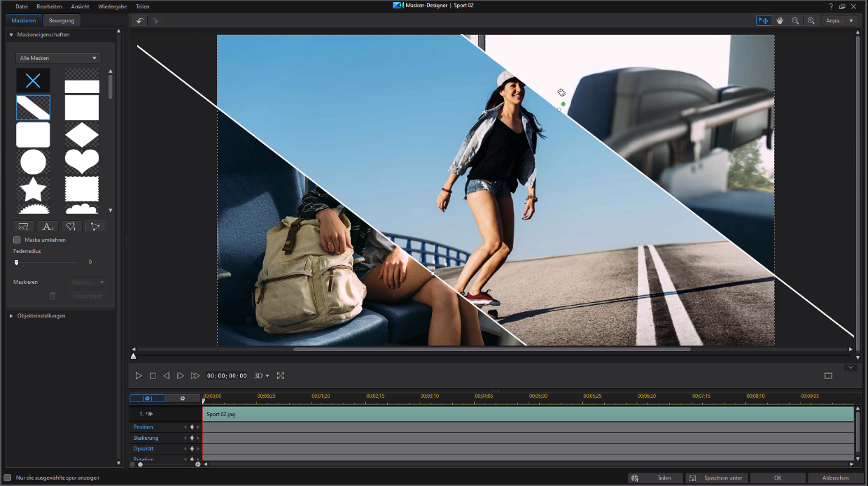
Task: Open the Teilen menu in the menu bar
Action: (143, 6)
